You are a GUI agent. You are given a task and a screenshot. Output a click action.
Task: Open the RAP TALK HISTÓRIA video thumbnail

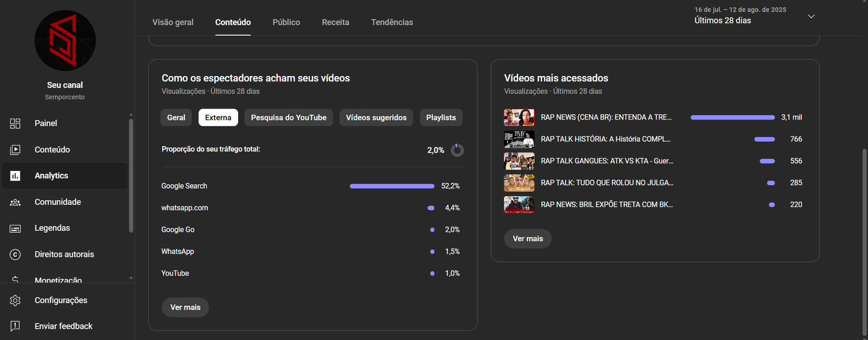(519, 139)
